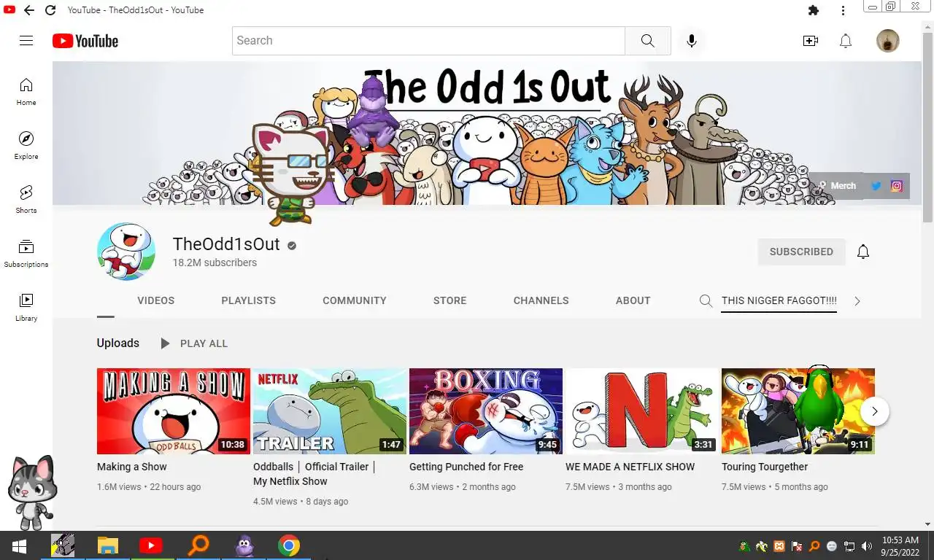Screen dimensions: 934x560
Task: Go back with the browser arrow
Action: pyautogui.click(x=29, y=10)
